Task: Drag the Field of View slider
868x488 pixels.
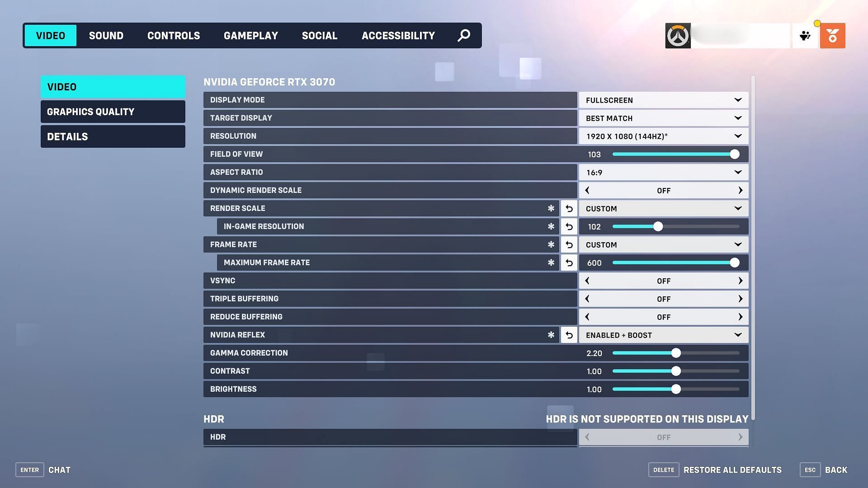Action: 734,154
